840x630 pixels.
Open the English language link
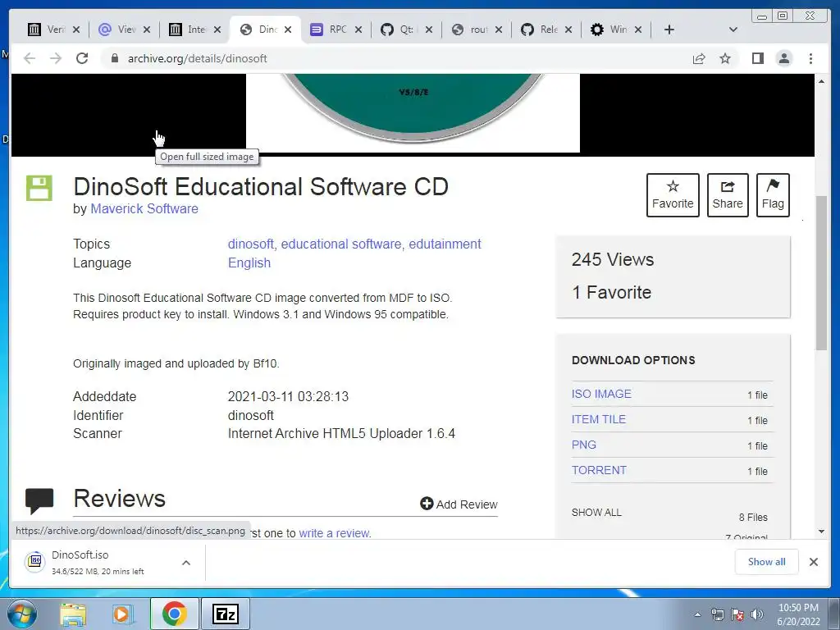click(x=249, y=263)
